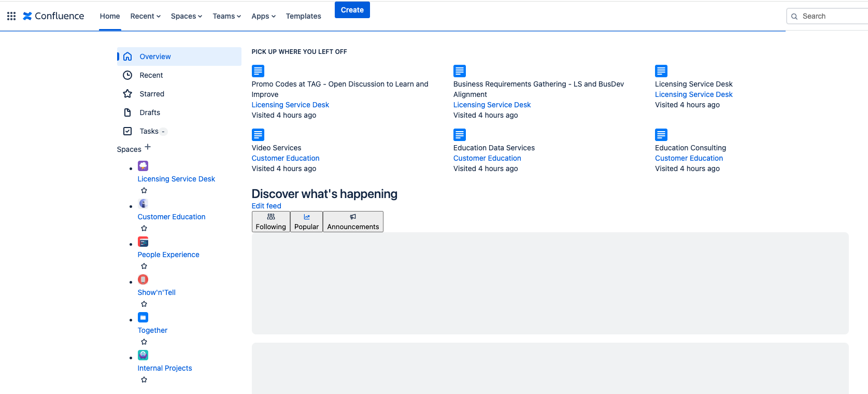The width and height of the screenshot is (868, 394).
Task: Star the Show'n'Tell space
Action: click(x=144, y=304)
